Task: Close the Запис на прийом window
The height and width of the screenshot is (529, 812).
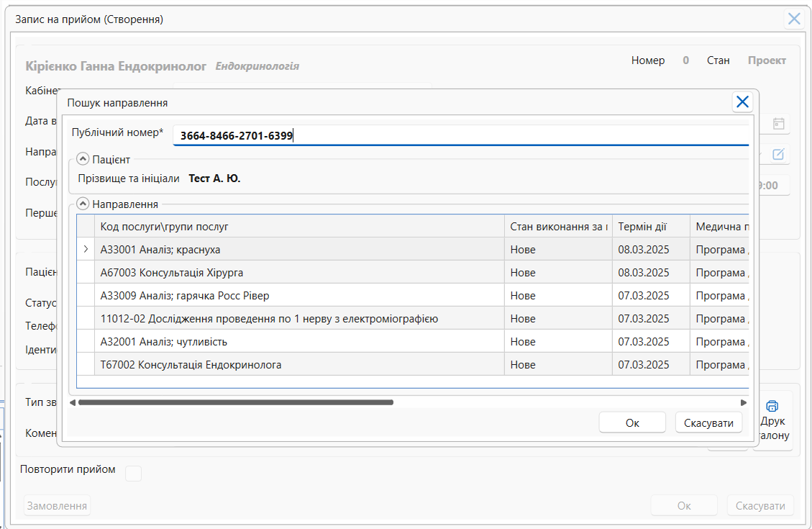Action: click(x=794, y=19)
